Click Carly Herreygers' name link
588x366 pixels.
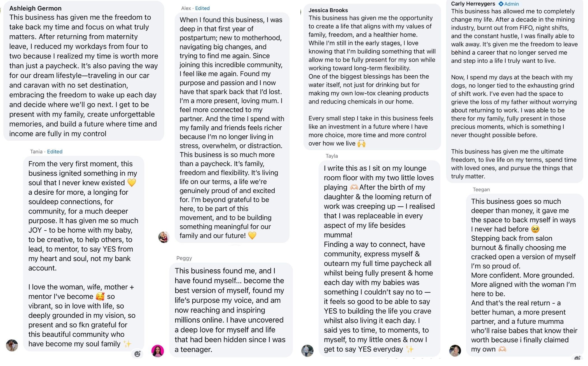(x=473, y=4)
